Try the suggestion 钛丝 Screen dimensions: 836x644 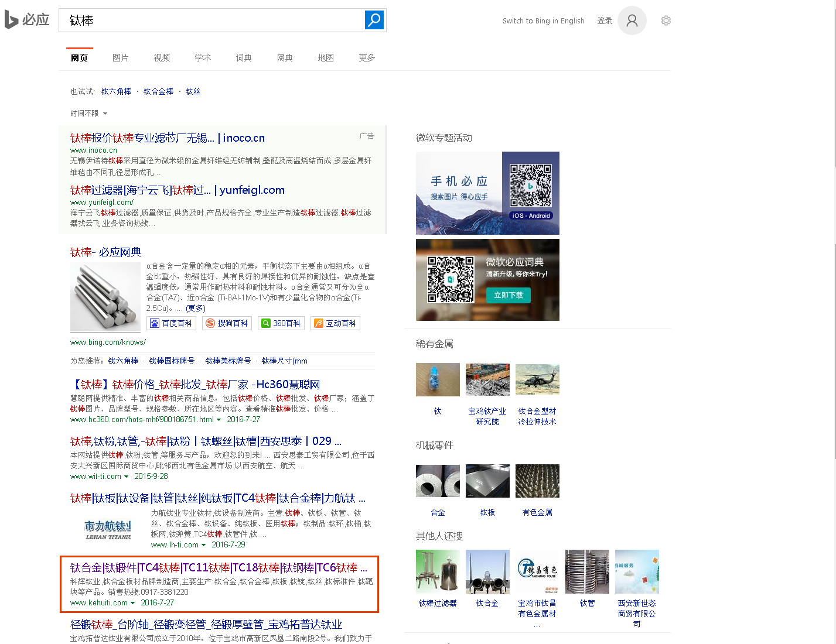click(x=193, y=91)
